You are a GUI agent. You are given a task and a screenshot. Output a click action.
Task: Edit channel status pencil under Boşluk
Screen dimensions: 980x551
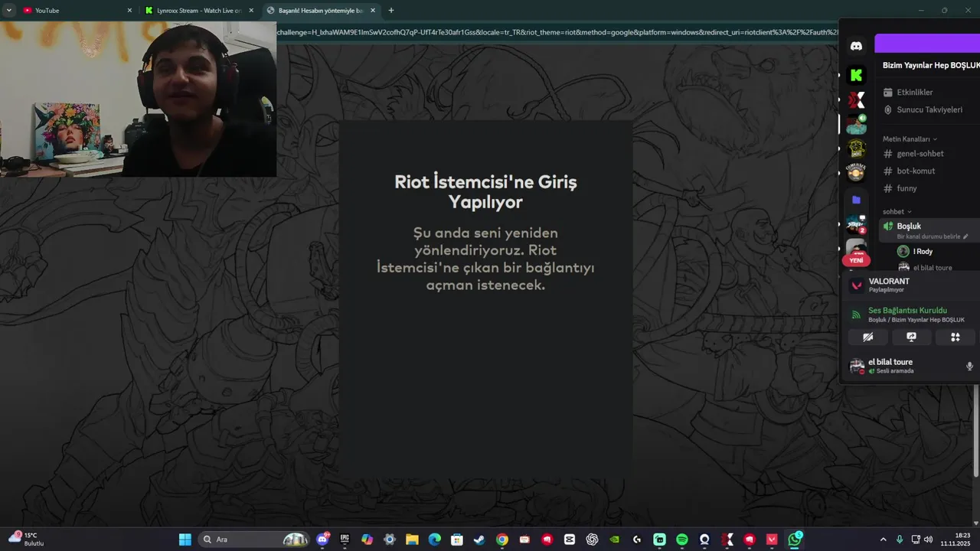[965, 236]
